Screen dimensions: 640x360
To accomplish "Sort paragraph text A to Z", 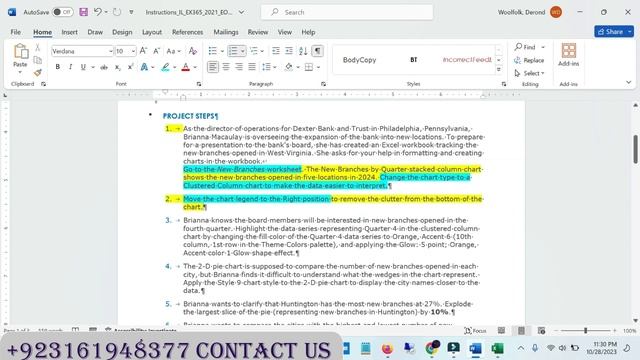I will tap(303, 51).
